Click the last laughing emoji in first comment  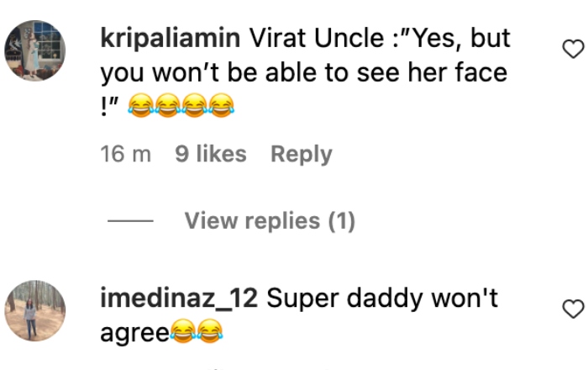point(221,105)
